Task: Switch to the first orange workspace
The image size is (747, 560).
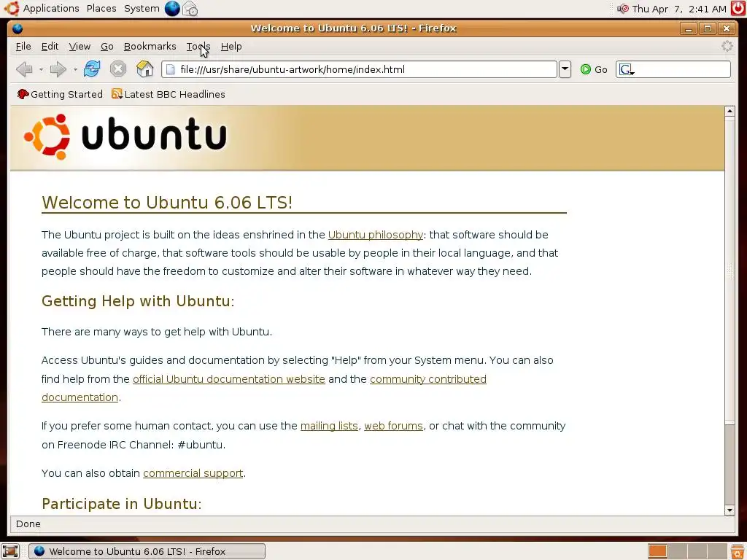Action: tap(657, 551)
